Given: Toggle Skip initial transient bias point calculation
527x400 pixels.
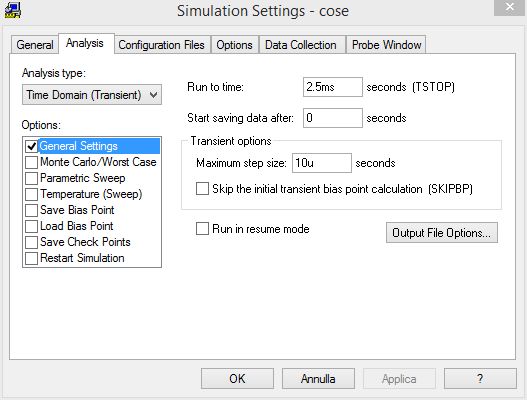Looking at the screenshot, I should pyautogui.click(x=202, y=189).
